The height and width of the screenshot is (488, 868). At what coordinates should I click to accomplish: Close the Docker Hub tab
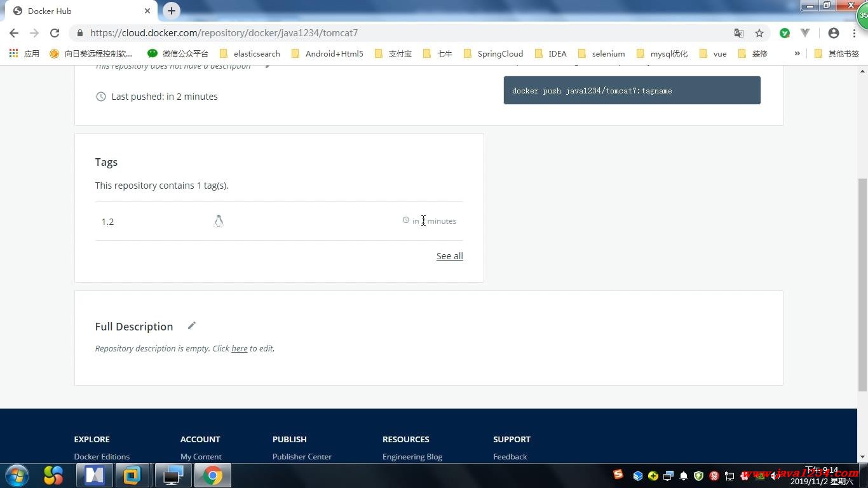click(147, 11)
